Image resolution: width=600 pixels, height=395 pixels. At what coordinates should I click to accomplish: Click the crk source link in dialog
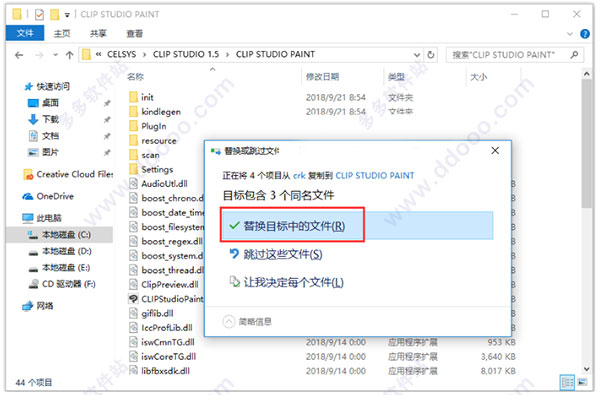point(299,176)
